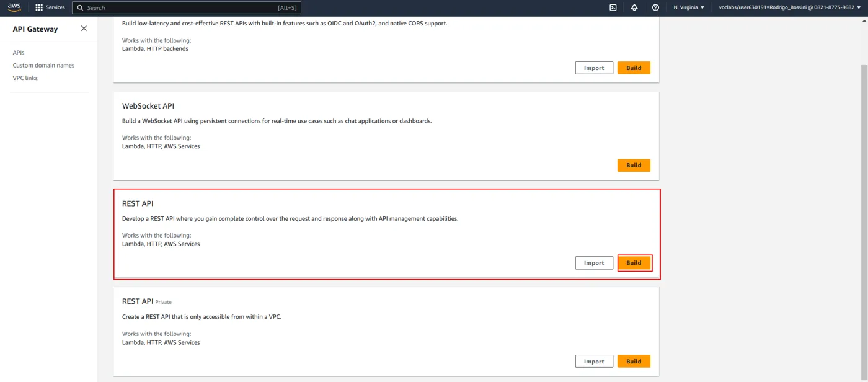Image resolution: width=868 pixels, height=382 pixels.
Task: Open the Services grid menu
Action: [x=50, y=7]
